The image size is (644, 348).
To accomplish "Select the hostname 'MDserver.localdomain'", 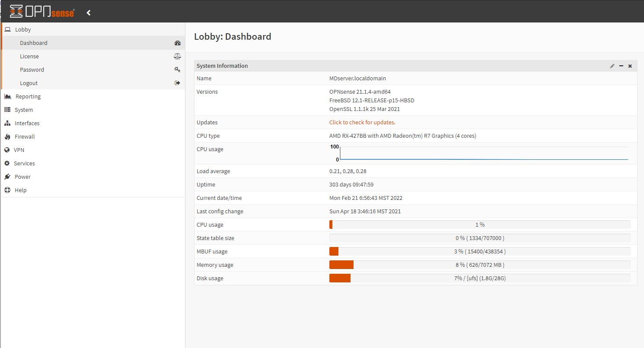I will (x=357, y=79).
